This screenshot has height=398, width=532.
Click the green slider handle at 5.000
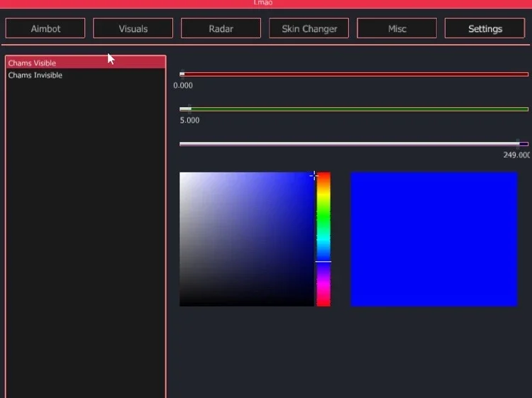(189, 109)
